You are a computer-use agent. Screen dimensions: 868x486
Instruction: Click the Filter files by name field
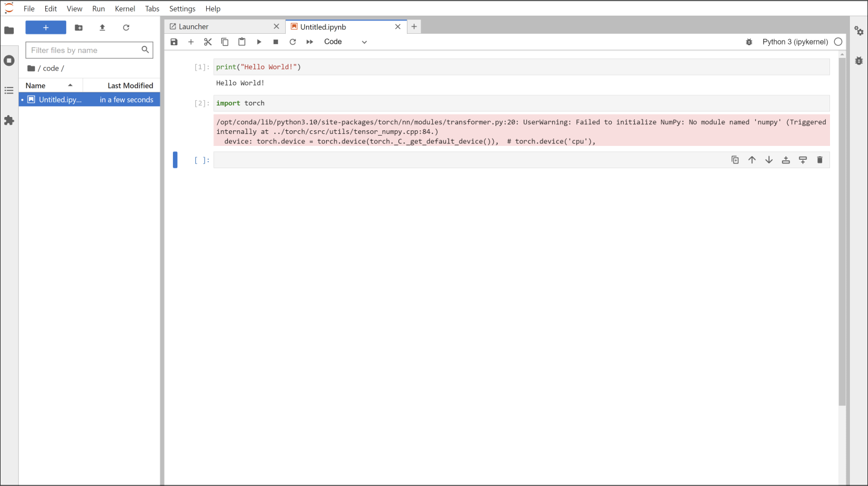tap(84, 50)
